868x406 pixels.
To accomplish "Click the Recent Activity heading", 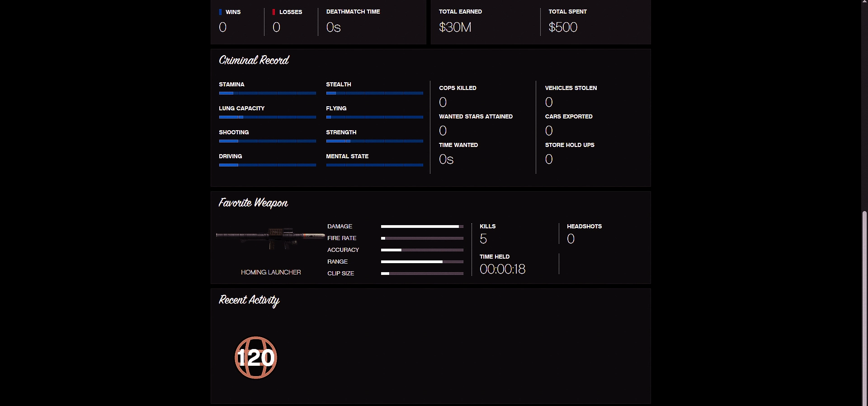I will point(249,300).
